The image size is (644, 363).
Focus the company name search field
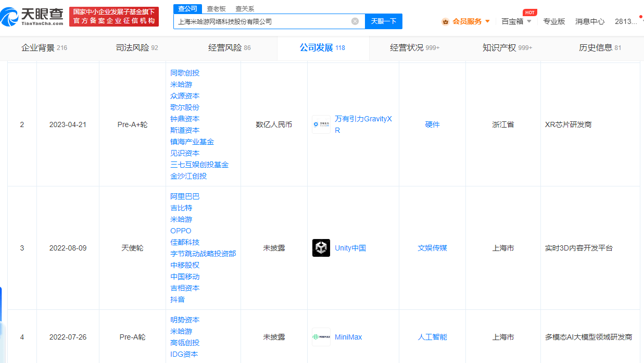pyautogui.click(x=260, y=21)
